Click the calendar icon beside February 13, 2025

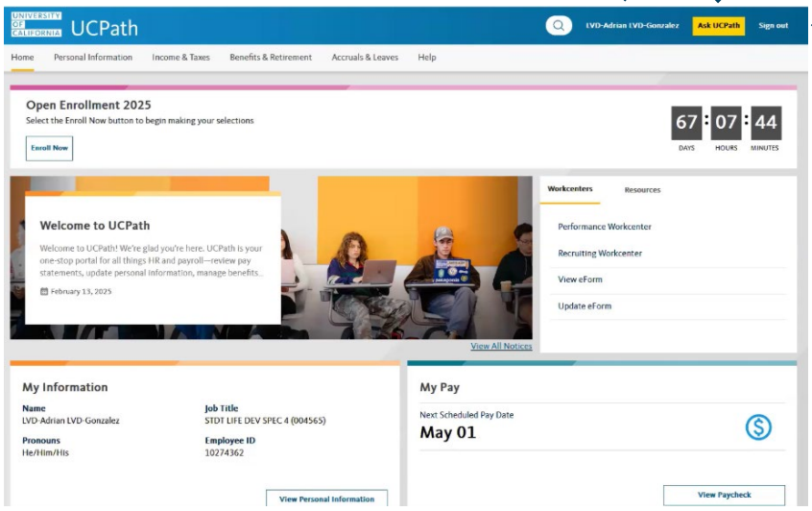click(44, 291)
